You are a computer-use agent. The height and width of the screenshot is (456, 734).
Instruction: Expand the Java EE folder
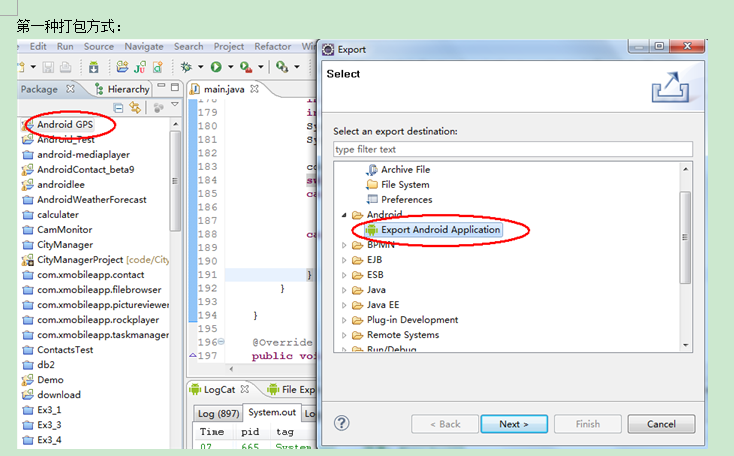[344, 305]
